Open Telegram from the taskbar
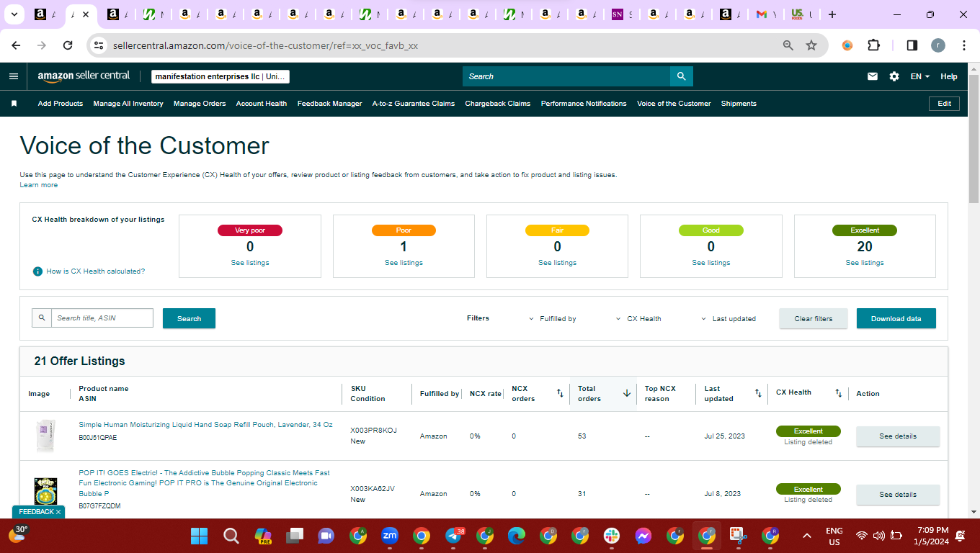Viewport: 980px width, 553px height. tap(454, 536)
